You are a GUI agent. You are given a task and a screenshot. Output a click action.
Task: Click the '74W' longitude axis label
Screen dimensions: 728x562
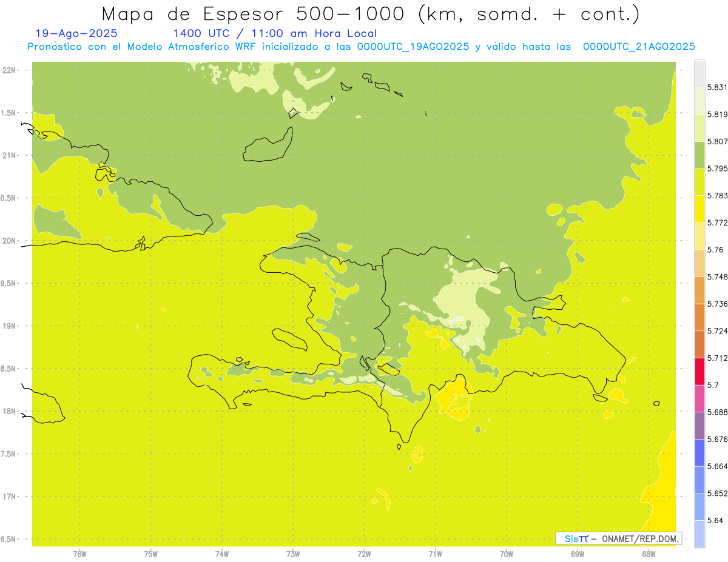point(222,554)
